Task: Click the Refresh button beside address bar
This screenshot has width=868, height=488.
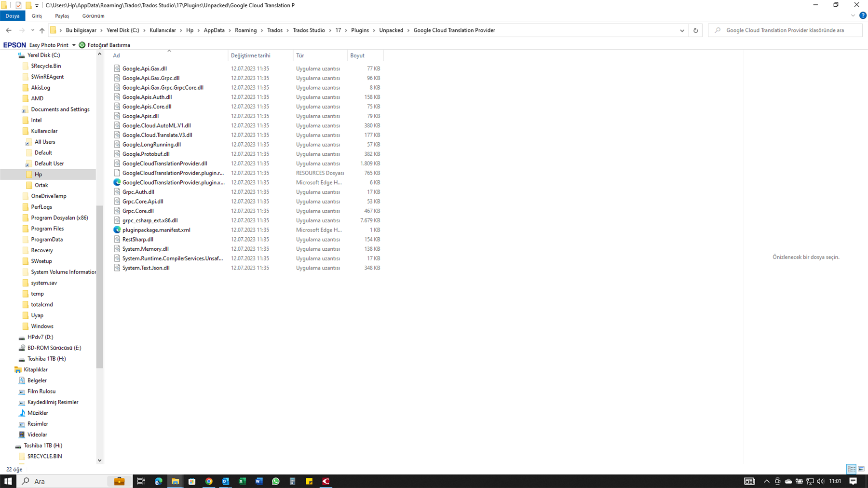Action: pos(695,30)
